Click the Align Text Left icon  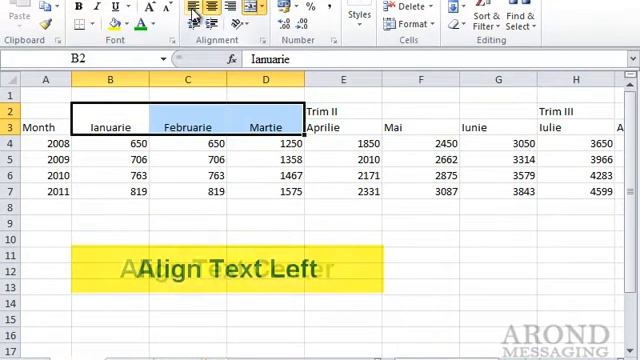point(193,6)
